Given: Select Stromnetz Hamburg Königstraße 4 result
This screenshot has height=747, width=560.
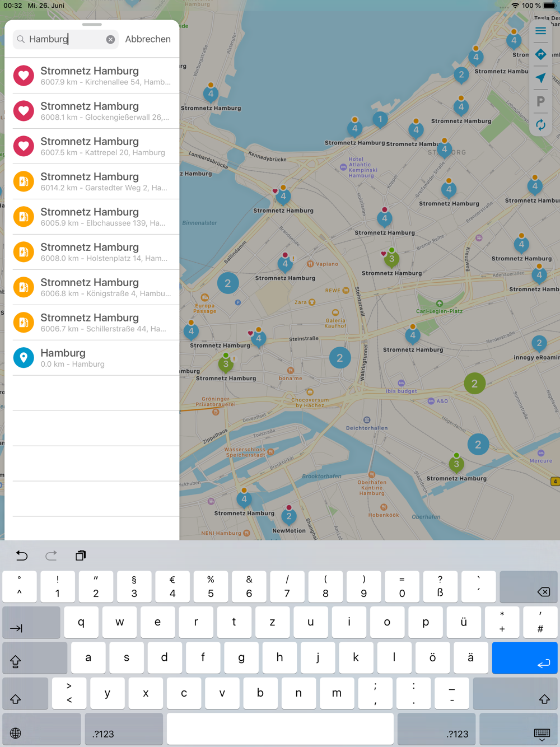Looking at the screenshot, I should [92, 287].
